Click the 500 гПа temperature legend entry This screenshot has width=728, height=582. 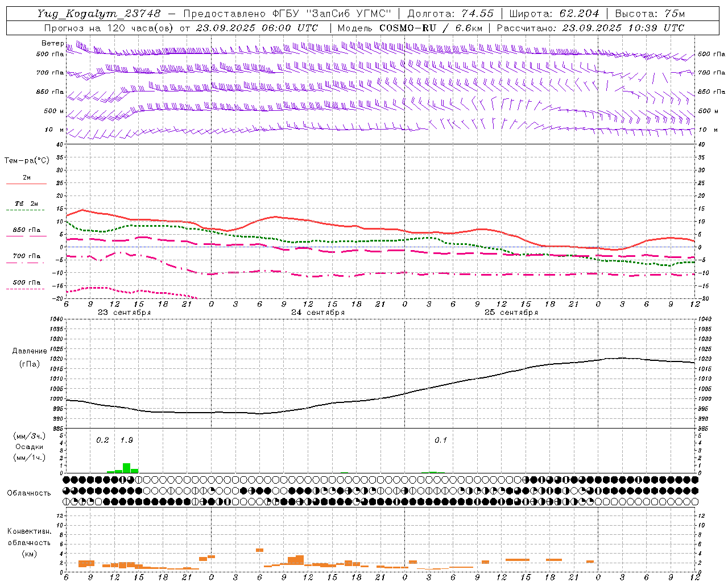27,282
